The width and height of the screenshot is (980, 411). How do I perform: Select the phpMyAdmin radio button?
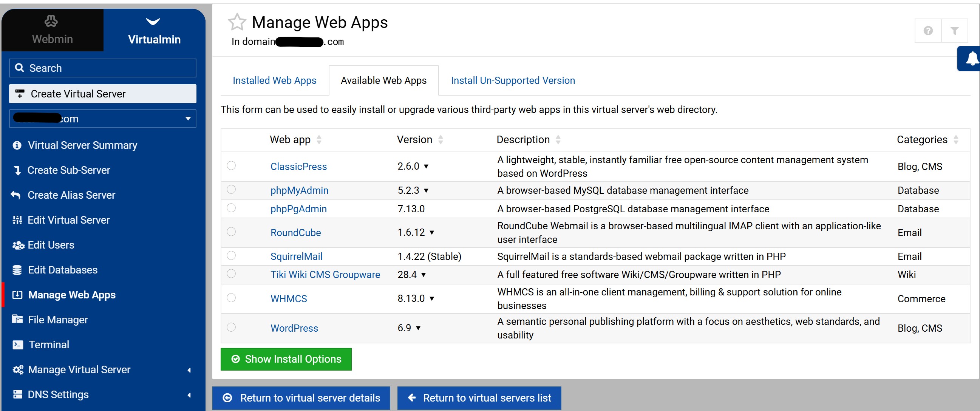tap(231, 190)
